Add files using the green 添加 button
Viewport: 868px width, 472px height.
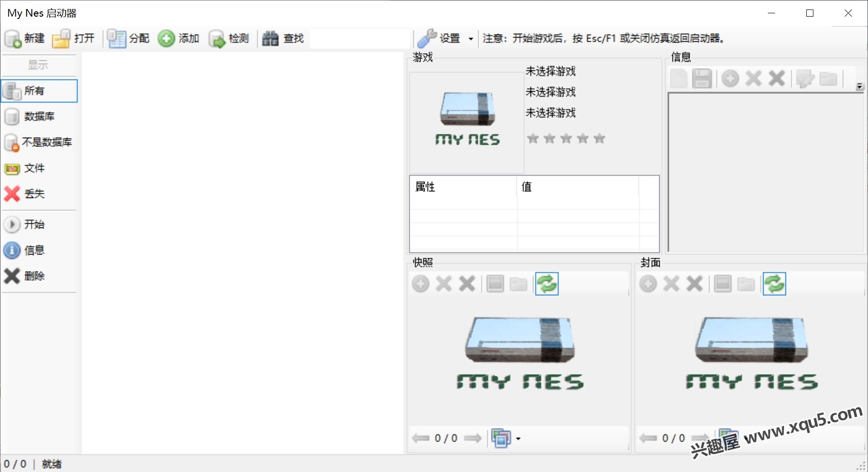(178, 38)
